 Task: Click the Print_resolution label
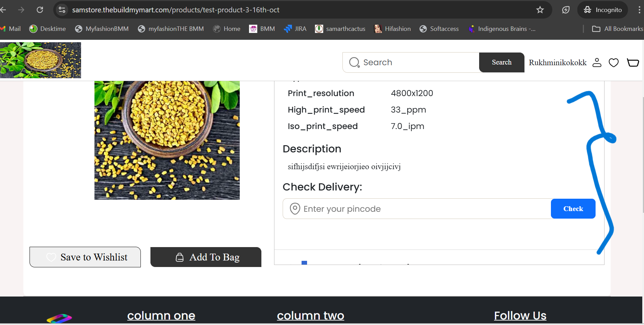321,93
